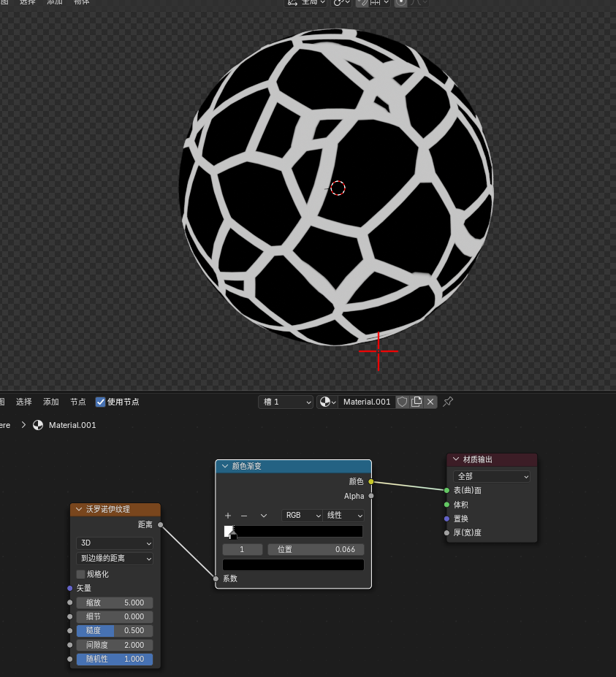The height and width of the screenshot is (677, 616).
Task: Add a color stop with plus icon
Action: pyautogui.click(x=228, y=516)
